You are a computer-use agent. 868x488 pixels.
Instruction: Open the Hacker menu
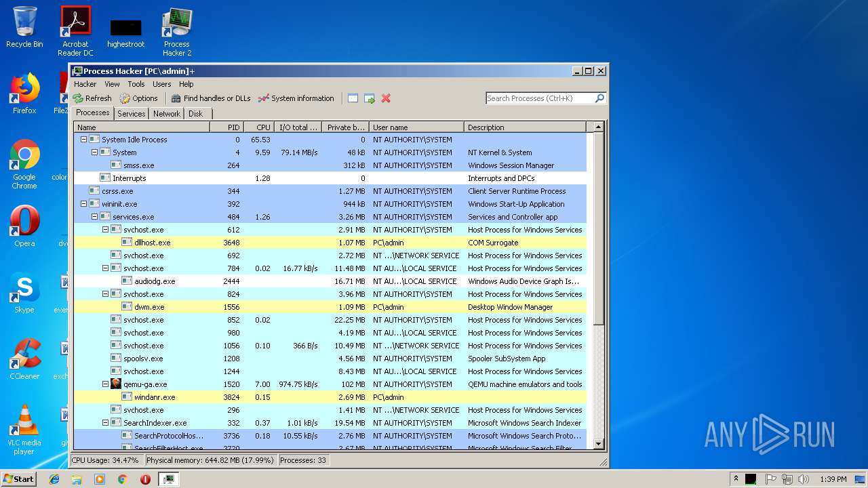point(85,84)
